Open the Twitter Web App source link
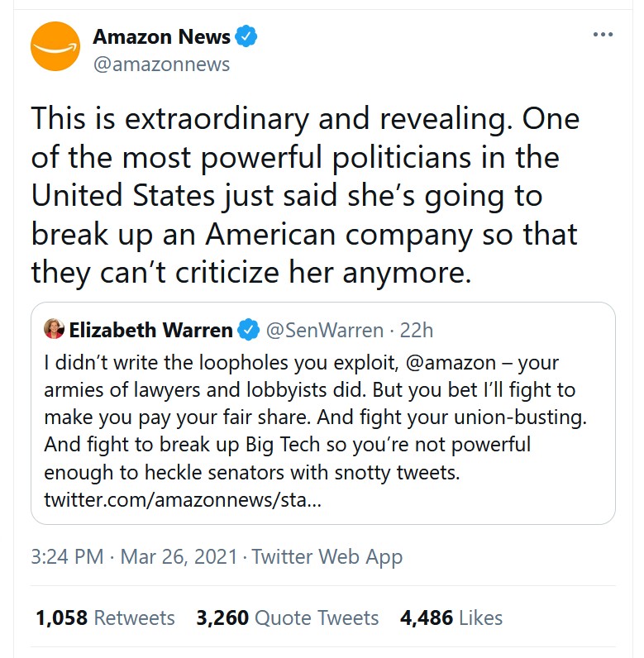The image size is (644, 658). coord(327,556)
